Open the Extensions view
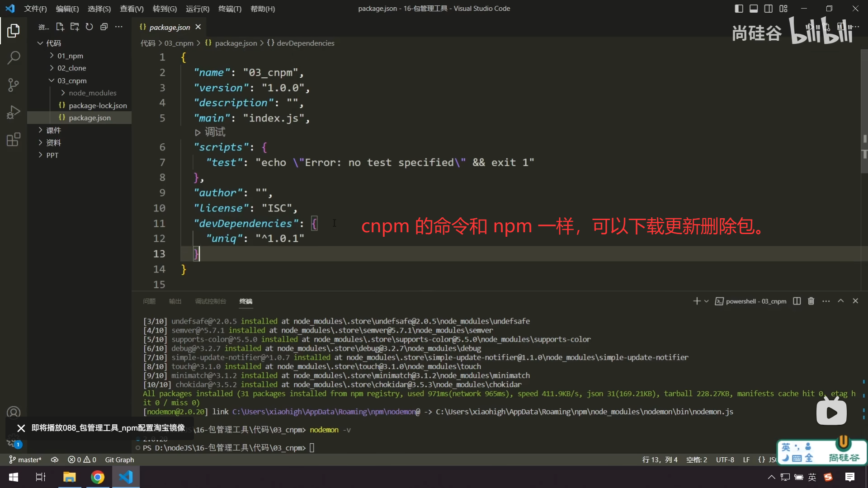This screenshot has width=868, height=488. pos(14,139)
